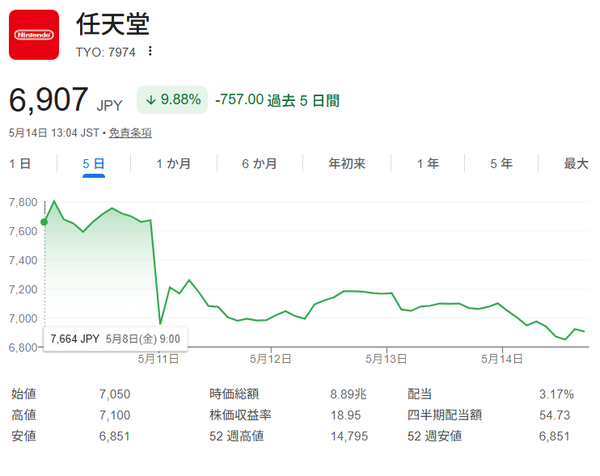Viewport: 600px width, 476px height.
Task: Switch to the 1年 range tab
Action: (428, 164)
